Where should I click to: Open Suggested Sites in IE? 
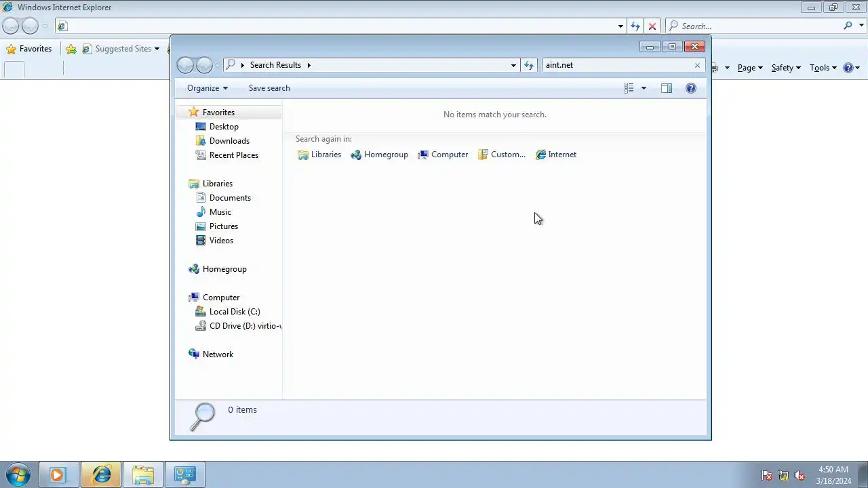click(121, 49)
